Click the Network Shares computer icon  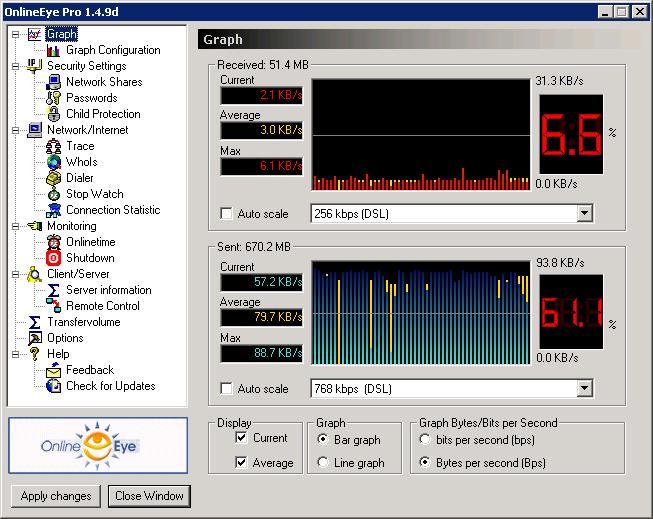tap(53, 82)
